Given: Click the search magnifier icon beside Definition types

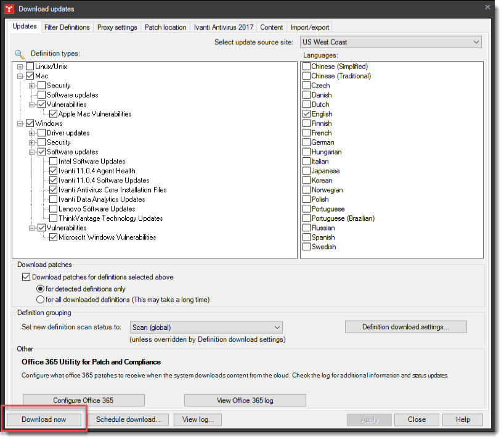Looking at the screenshot, I should (19, 54).
